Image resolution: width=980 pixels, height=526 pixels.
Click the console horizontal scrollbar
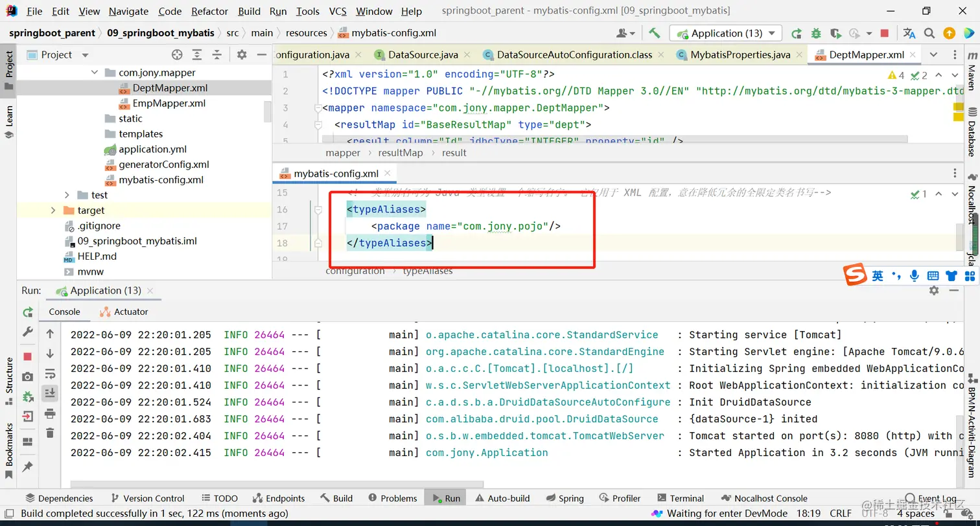277,484
